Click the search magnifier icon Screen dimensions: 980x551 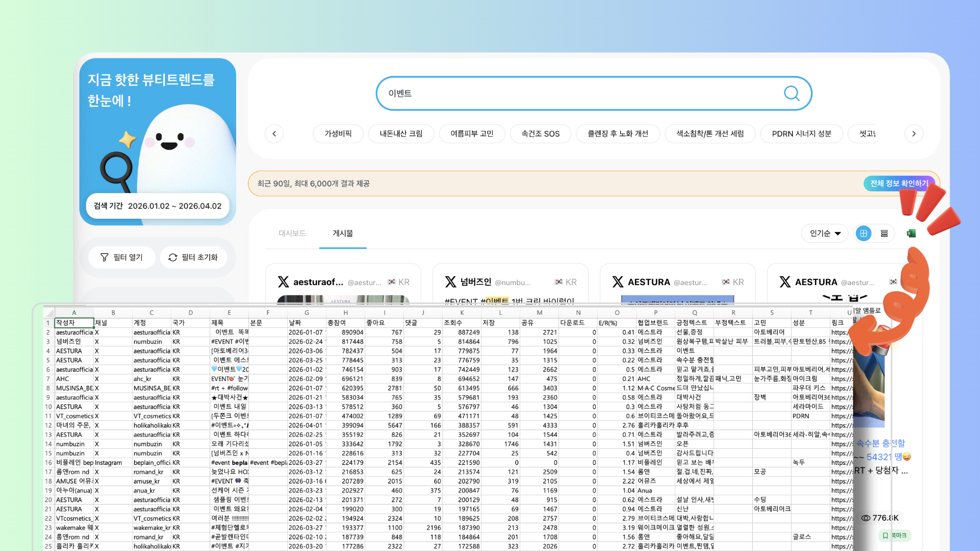coord(791,93)
